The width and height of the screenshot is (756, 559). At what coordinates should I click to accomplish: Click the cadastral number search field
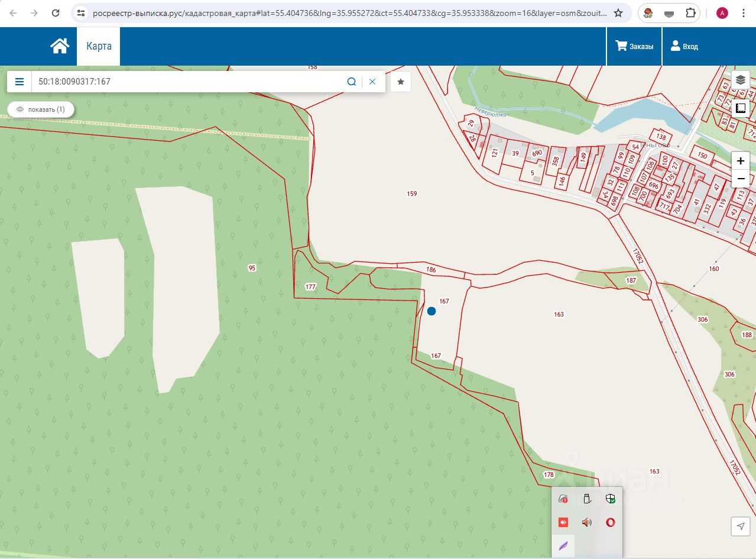pyautogui.click(x=189, y=82)
